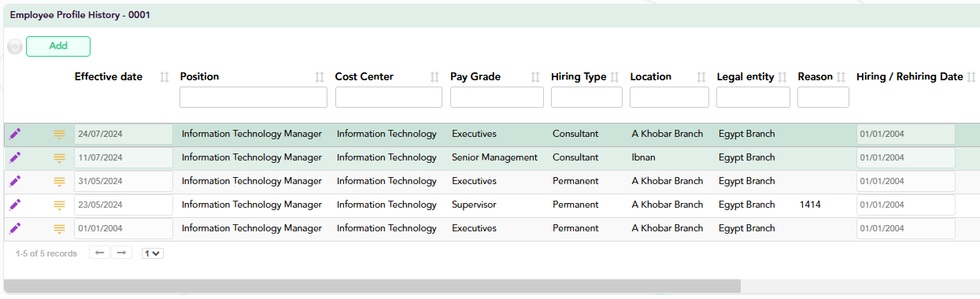Sort by Location column arrows

(701, 77)
